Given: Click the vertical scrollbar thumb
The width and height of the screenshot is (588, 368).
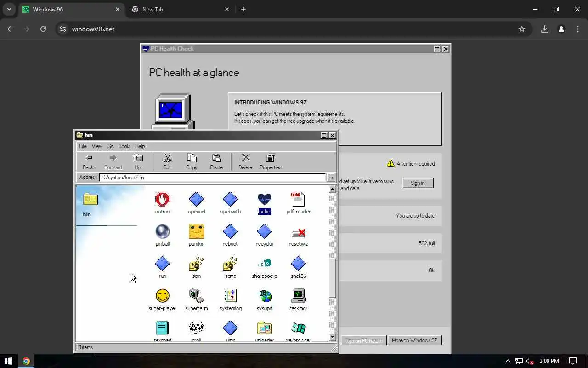Looking at the screenshot, I should tap(333, 278).
